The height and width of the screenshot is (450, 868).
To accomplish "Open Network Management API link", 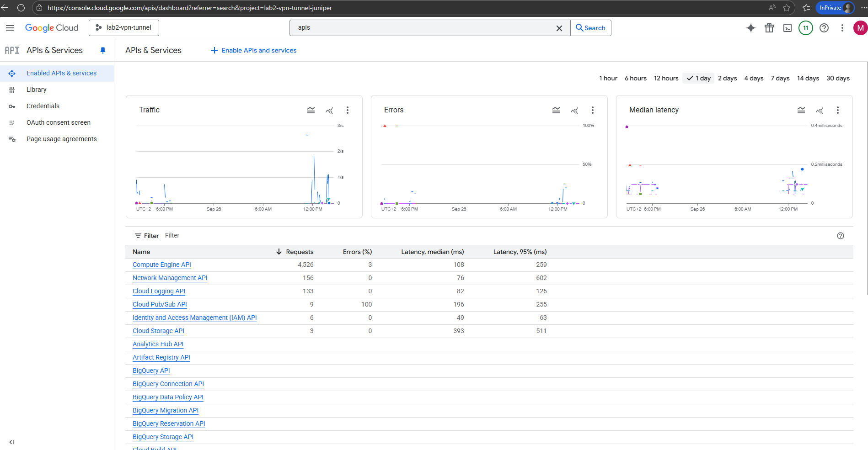I will click(170, 278).
